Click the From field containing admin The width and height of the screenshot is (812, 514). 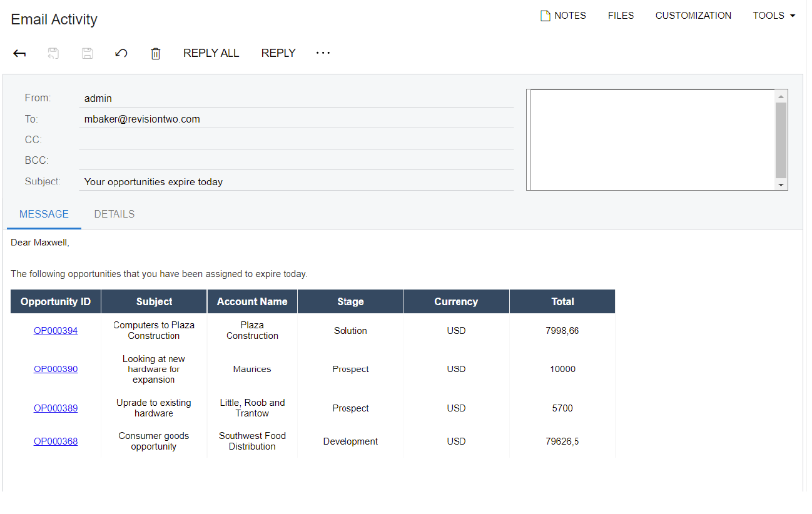click(297, 98)
